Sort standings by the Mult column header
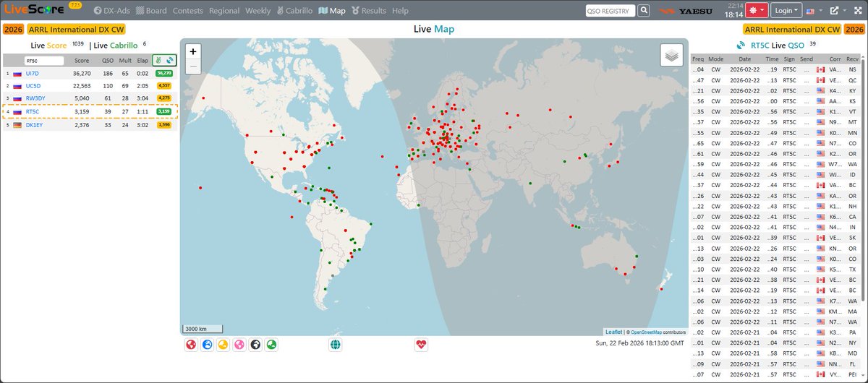The height and width of the screenshot is (383, 868). [125, 61]
